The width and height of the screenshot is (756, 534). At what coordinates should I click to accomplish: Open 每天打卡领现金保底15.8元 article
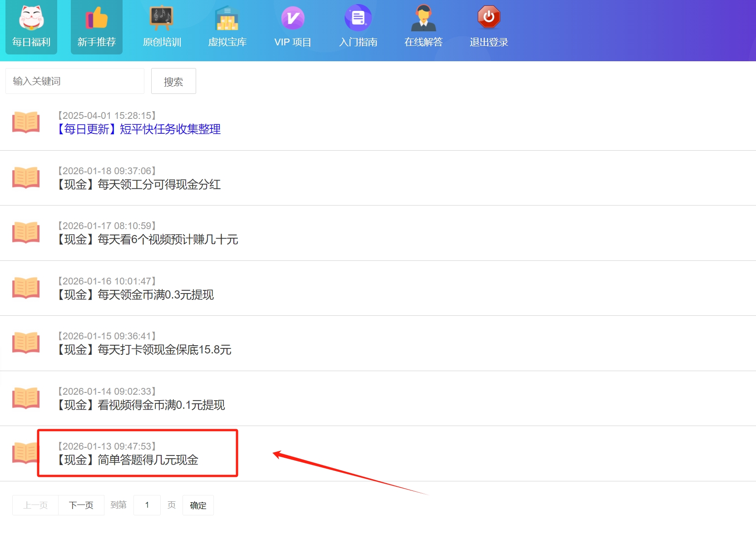(144, 350)
